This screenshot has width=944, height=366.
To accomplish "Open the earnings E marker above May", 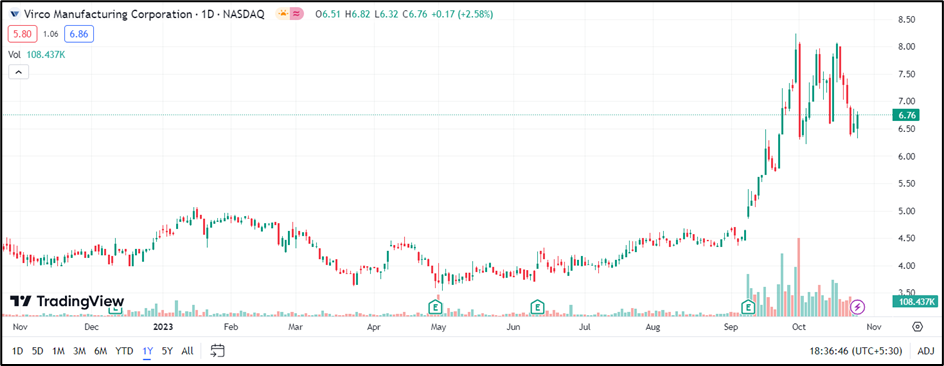I will (435, 307).
